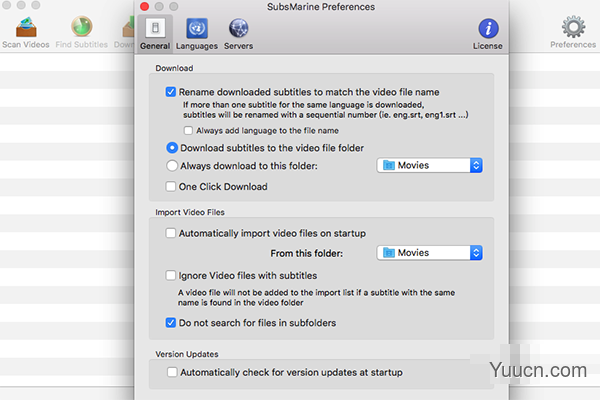600x400 pixels.
Task: Click folder icon in Import Movies popup
Action: tap(389, 253)
